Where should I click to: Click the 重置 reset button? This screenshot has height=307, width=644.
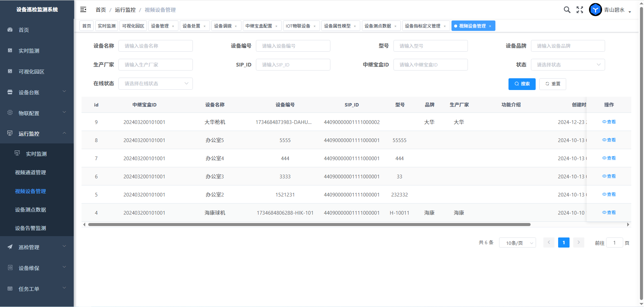(x=552, y=84)
